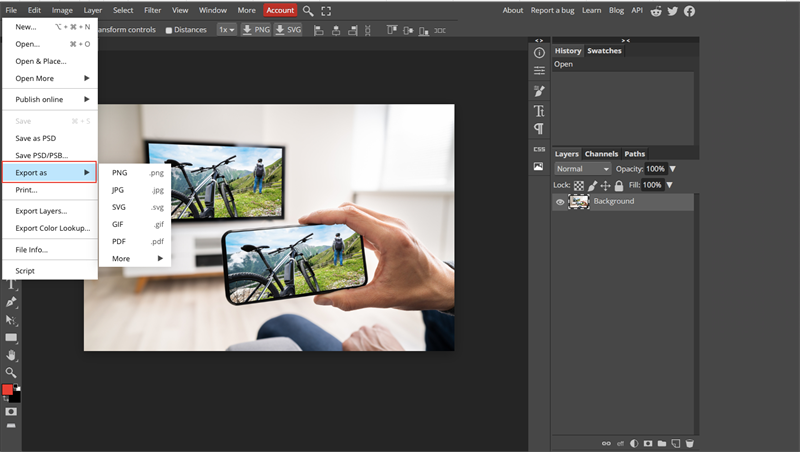
Task: Click the quick export SVG button
Action: (288, 30)
